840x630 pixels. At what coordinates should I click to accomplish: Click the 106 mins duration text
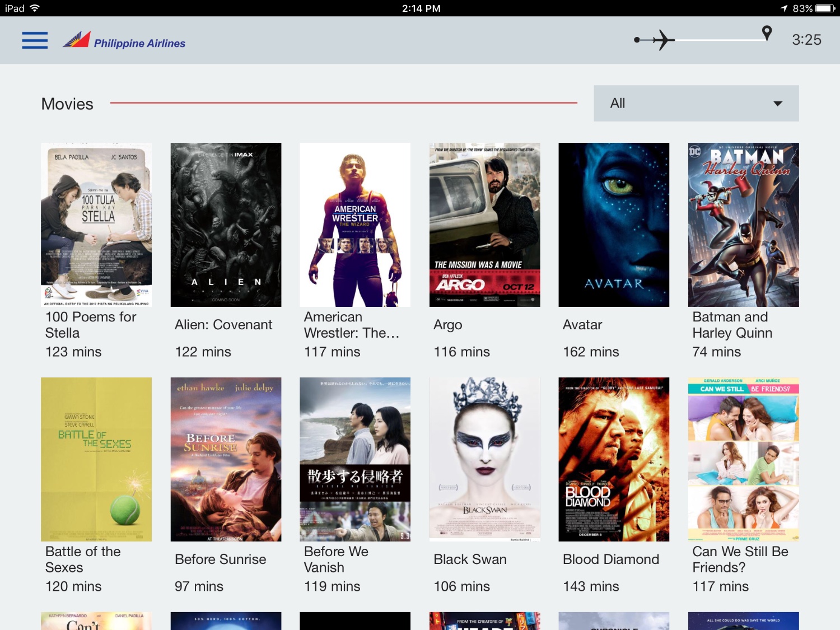tap(461, 586)
